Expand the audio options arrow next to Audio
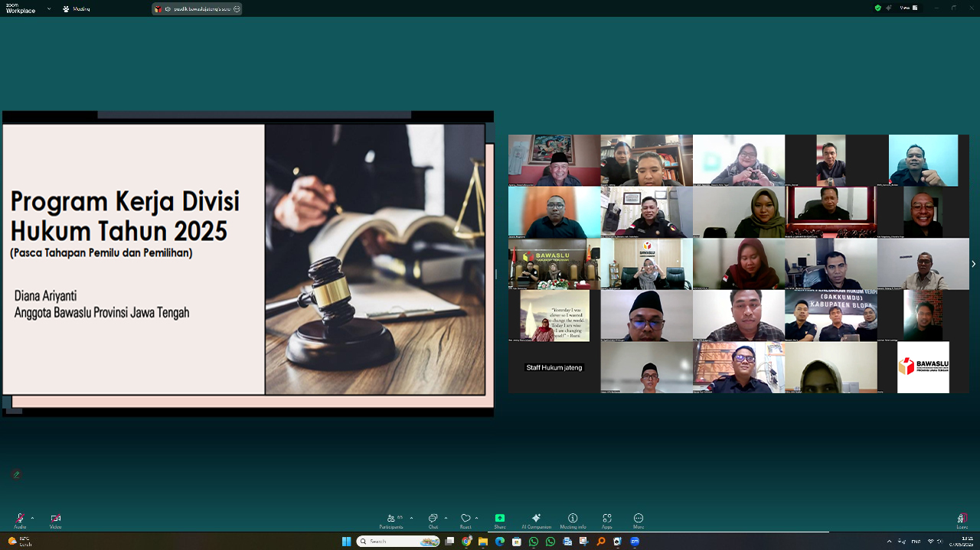The height and width of the screenshot is (550, 980). coord(32,518)
